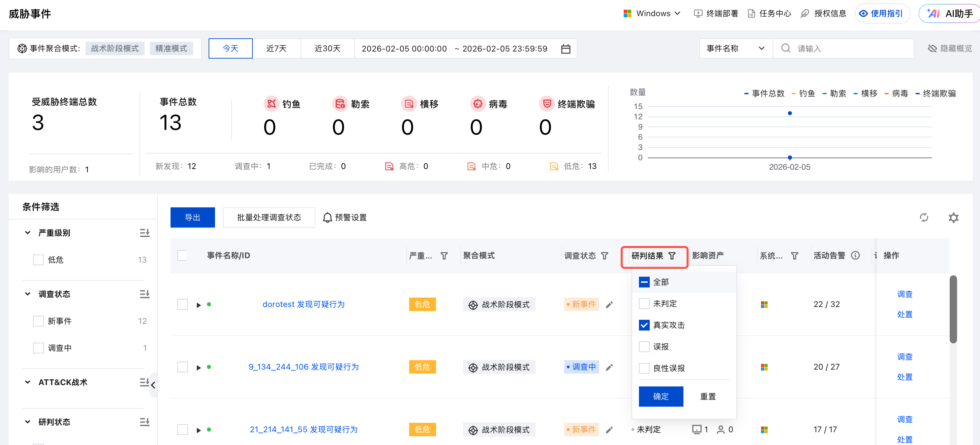The width and height of the screenshot is (980, 445).
Task: Expand the dorotest event row triangle
Action: (x=198, y=305)
